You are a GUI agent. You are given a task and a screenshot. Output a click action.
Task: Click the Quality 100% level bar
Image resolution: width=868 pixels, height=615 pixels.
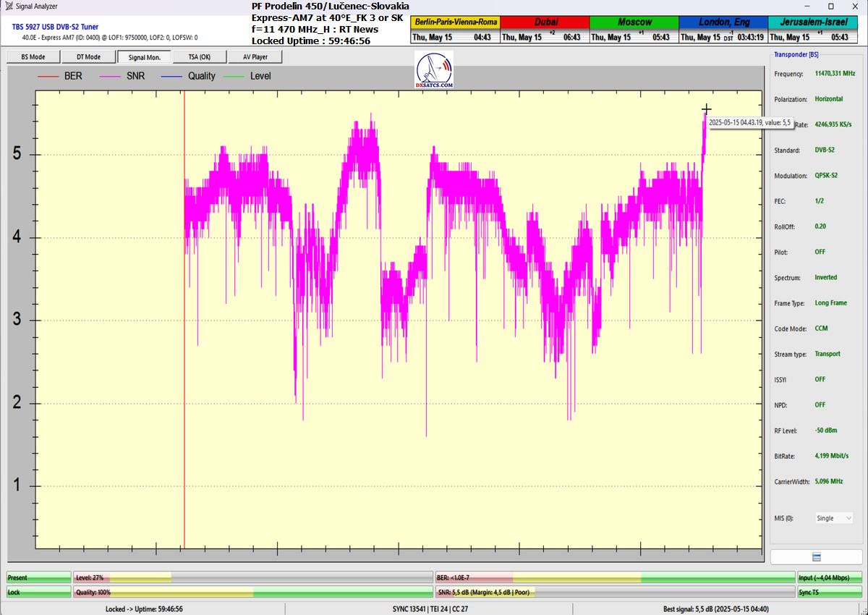pos(252,592)
